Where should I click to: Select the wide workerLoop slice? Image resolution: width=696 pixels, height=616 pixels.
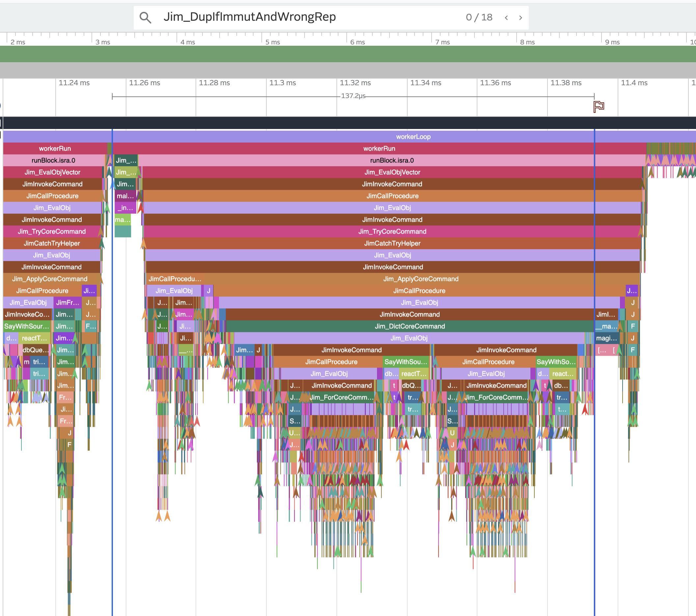coord(349,137)
